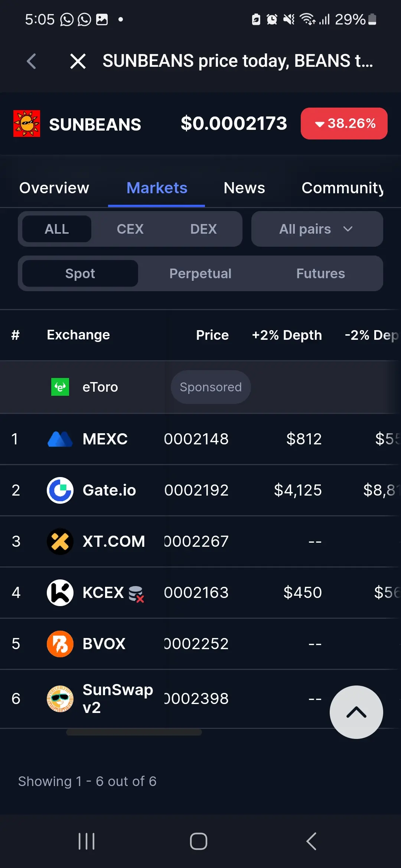Viewport: 401px width, 868px height.
Task: Tap the SUNBEANS sun logo icon
Action: click(27, 124)
